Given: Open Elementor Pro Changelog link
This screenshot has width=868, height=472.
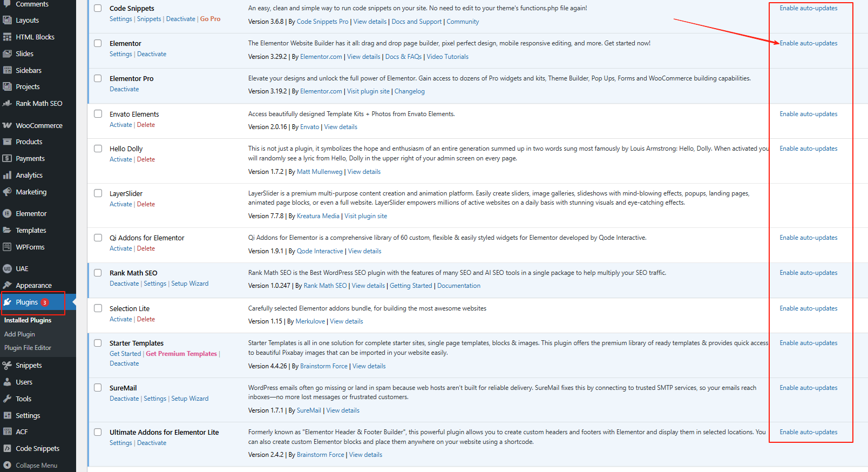Looking at the screenshot, I should click(410, 91).
